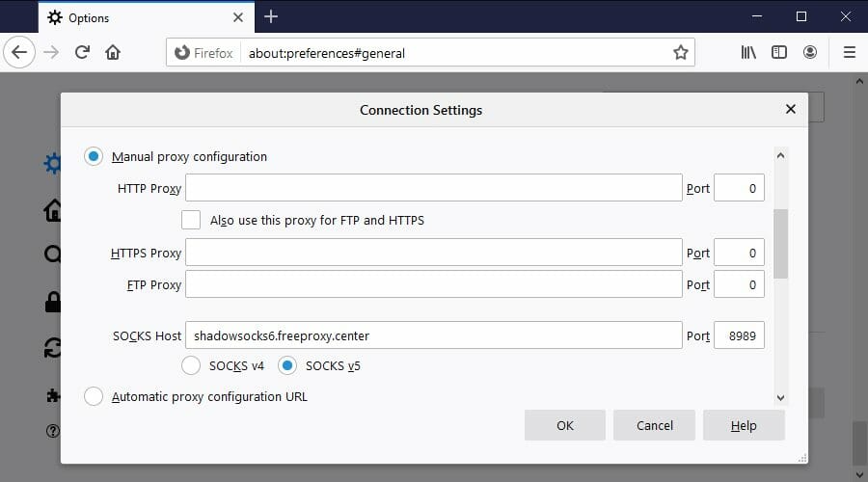Open a new tab with plus button
The width and height of the screenshot is (868, 482).
(271, 16)
